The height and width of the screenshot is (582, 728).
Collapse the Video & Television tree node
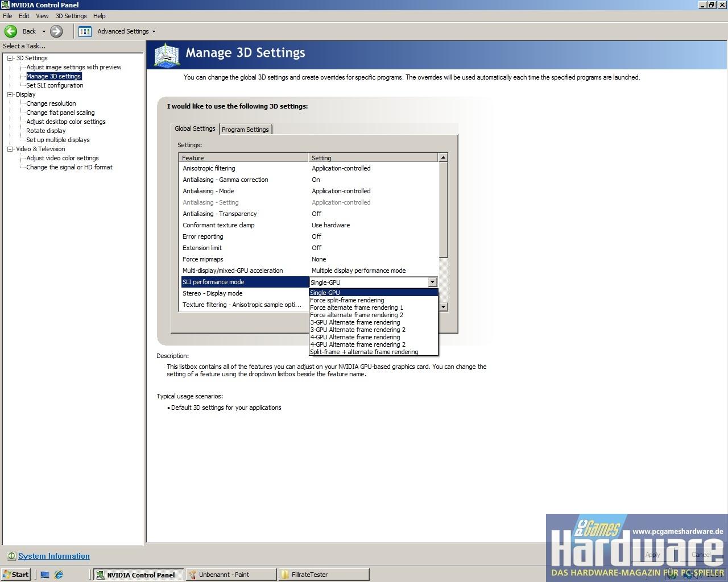(10, 149)
